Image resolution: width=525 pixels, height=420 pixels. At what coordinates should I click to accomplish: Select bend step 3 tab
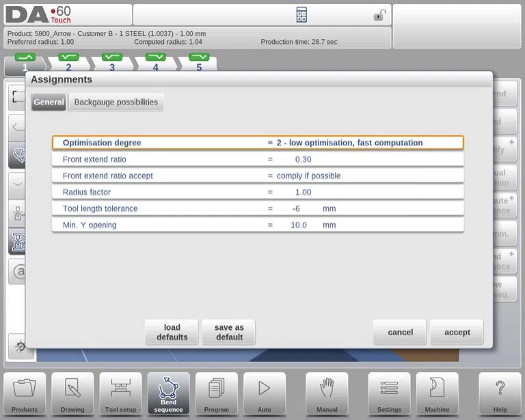[x=112, y=67]
